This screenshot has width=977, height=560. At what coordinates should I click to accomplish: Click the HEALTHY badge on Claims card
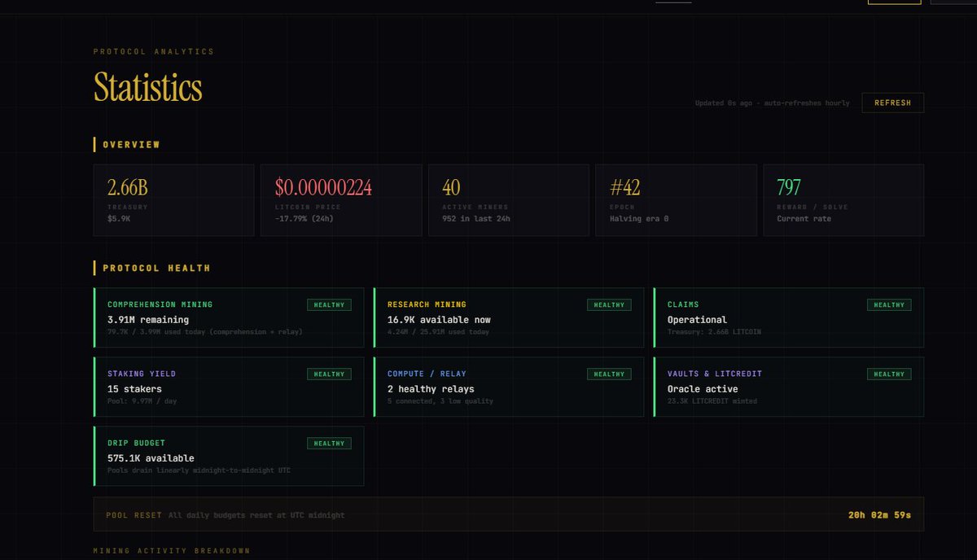[x=889, y=305]
